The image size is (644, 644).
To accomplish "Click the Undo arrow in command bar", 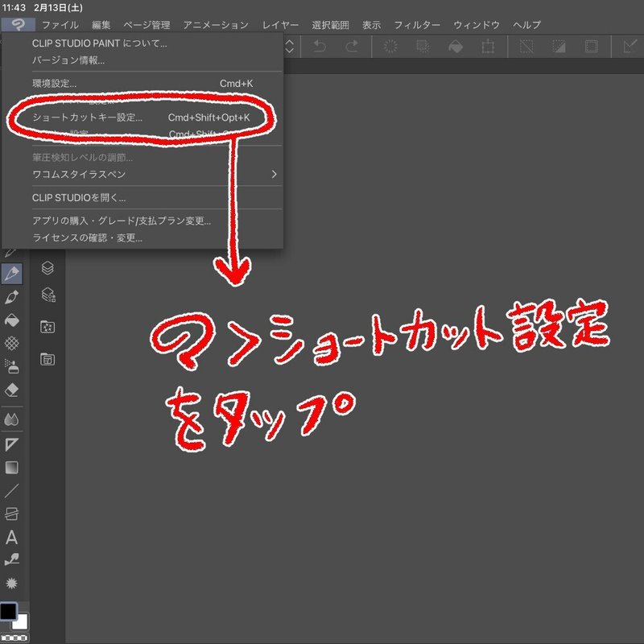I will [x=319, y=46].
